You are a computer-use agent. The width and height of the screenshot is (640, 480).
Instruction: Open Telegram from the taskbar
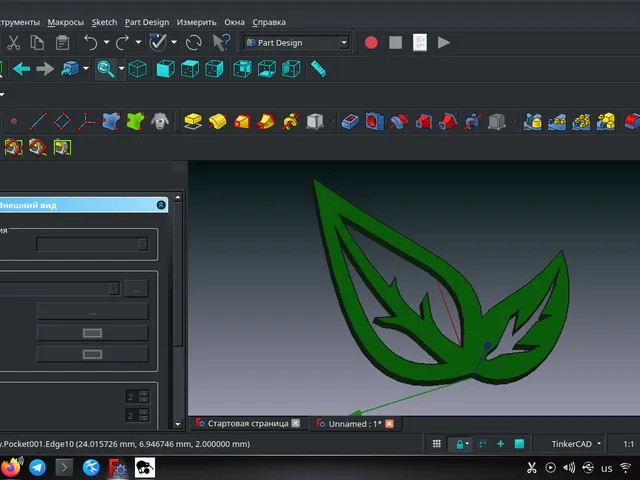(37, 467)
